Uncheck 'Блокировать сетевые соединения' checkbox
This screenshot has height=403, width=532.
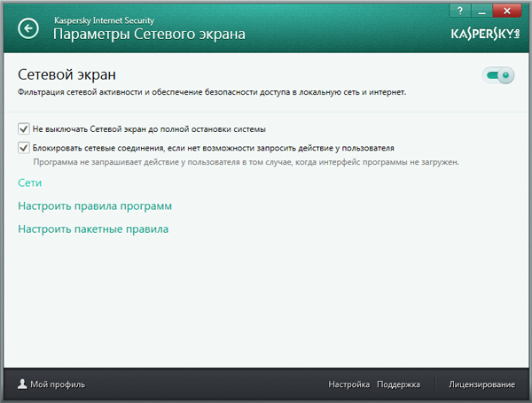24,148
